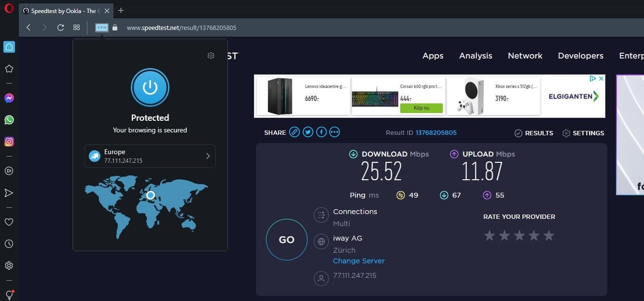644x301 pixels.
Task: Open sidebar Settings gear
Action: pyautogui.click(x=9, y=266)
